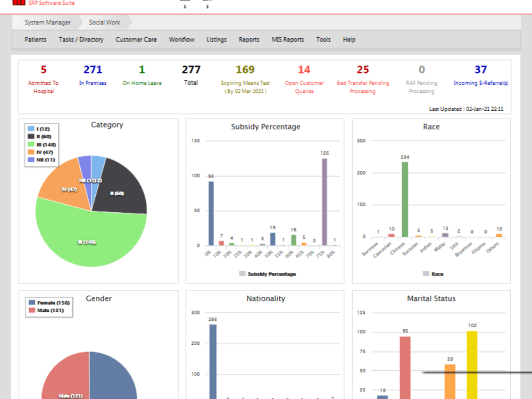The height and width of the screenshot is (399, 532).
Task: Open the MIS Reports menu
Action: 288,40
